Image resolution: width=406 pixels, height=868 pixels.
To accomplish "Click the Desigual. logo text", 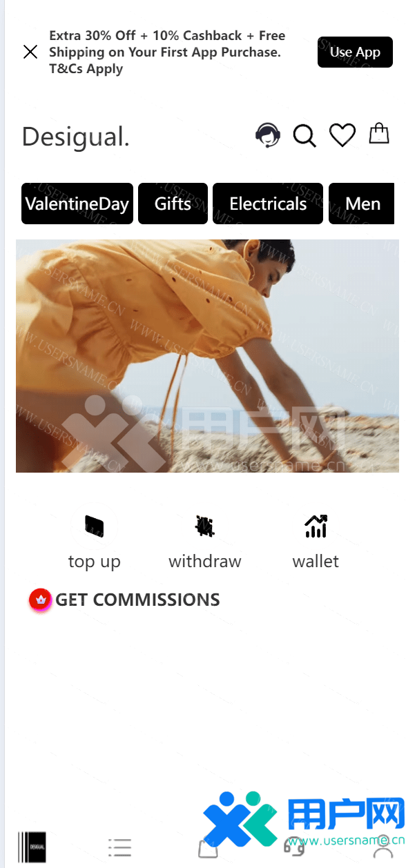I will 76,137.
